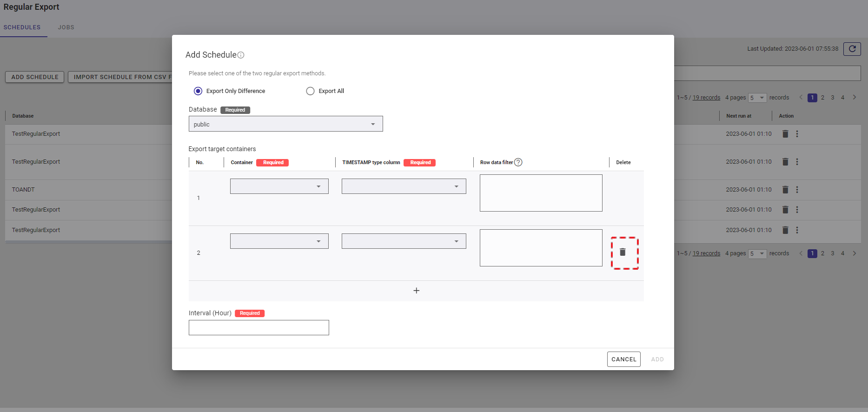
Task: Click the info icon beside Add Schedule
Action: (x=241, y=55)
